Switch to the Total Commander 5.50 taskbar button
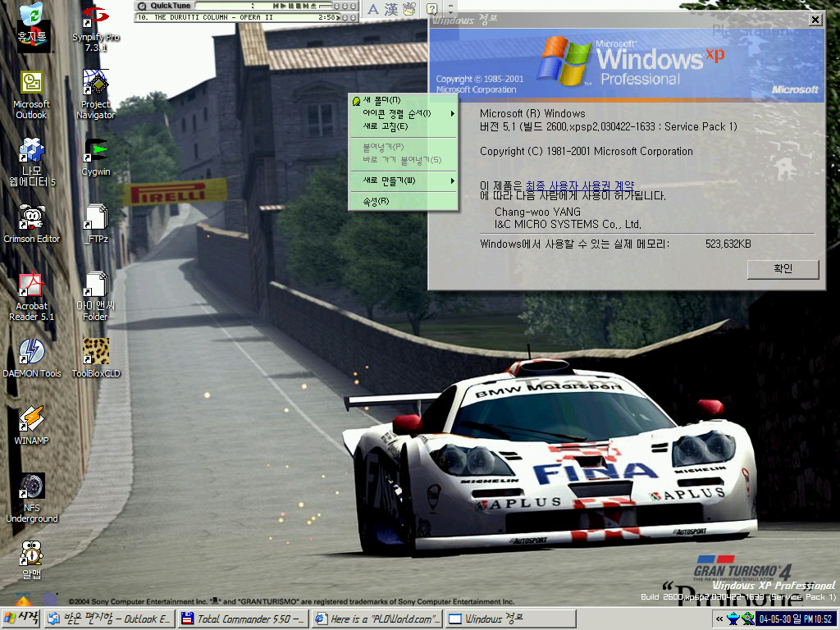Image resolution: width=840 pixels, height=630 pixels. (244, 619)
